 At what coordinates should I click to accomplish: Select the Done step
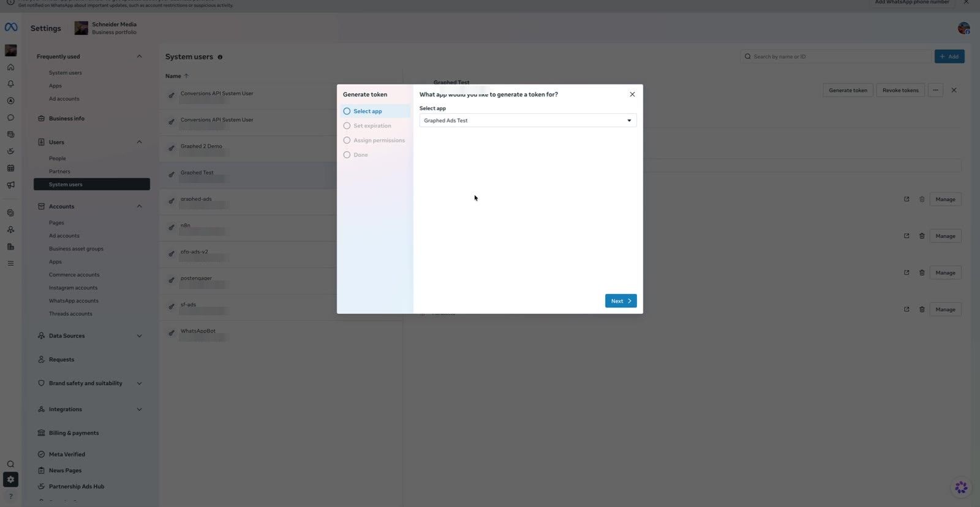[x=375, y=155]
